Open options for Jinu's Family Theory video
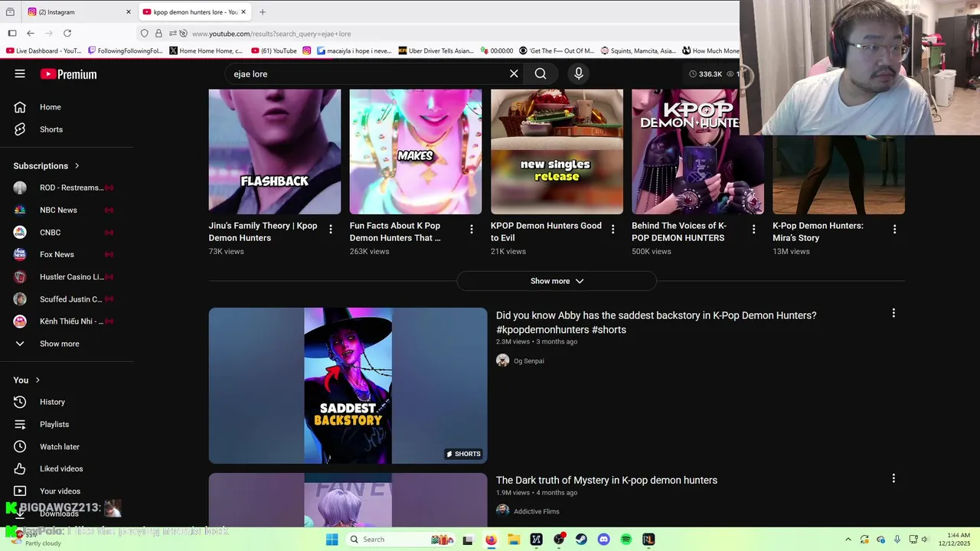980x551 pixels. (x=331, y=229)
